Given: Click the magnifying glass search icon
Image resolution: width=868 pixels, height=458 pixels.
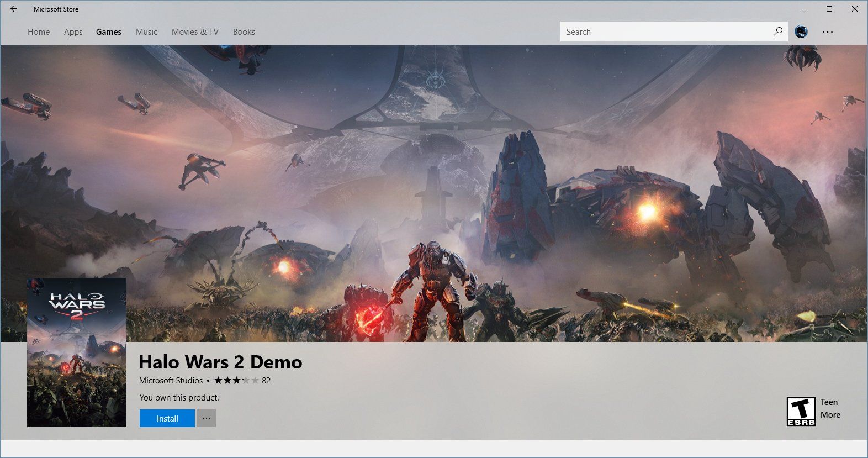Looking at the screenshot, I should (778, 31).
